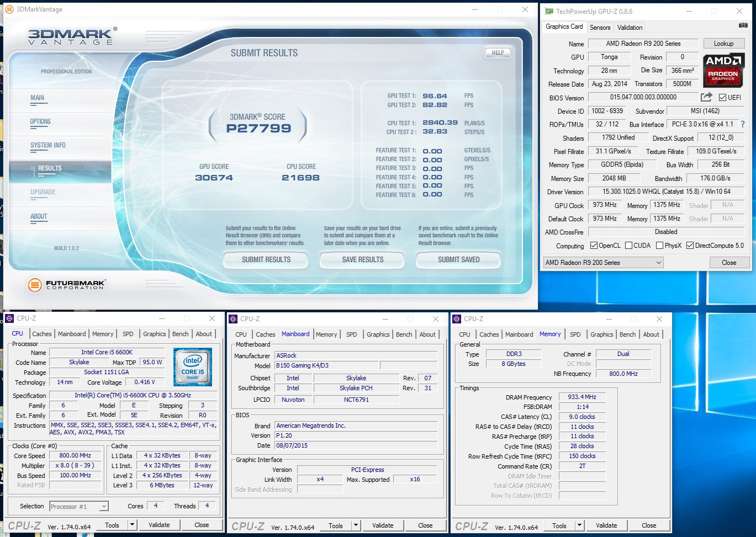Open About tab in CPU-Z Motherboard window

point(427,334)
